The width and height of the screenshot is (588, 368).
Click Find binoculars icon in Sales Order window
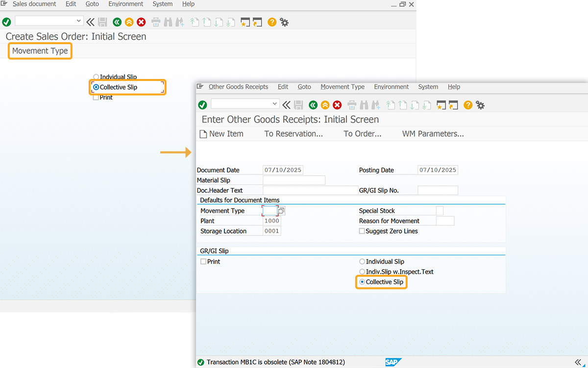click(168, 22)
